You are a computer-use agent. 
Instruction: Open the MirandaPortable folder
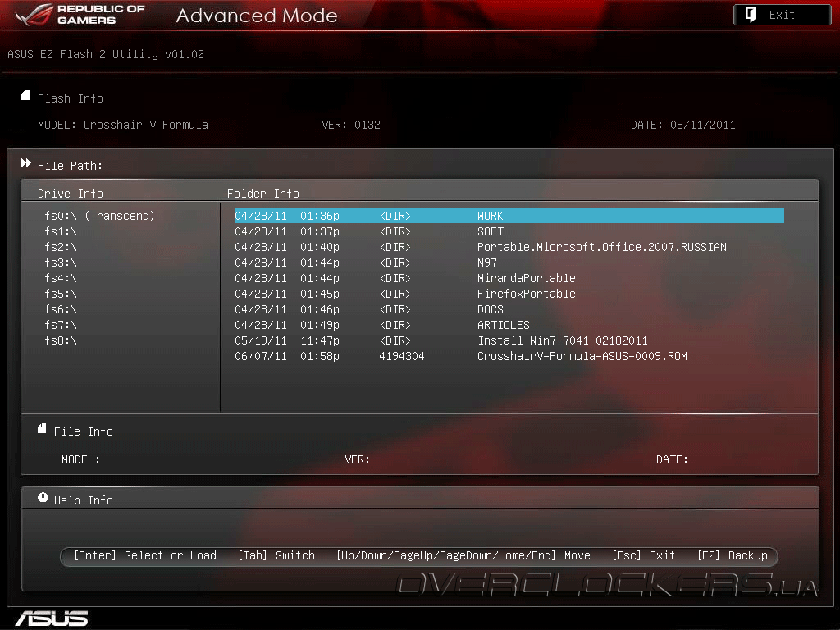tap(509, 278)
